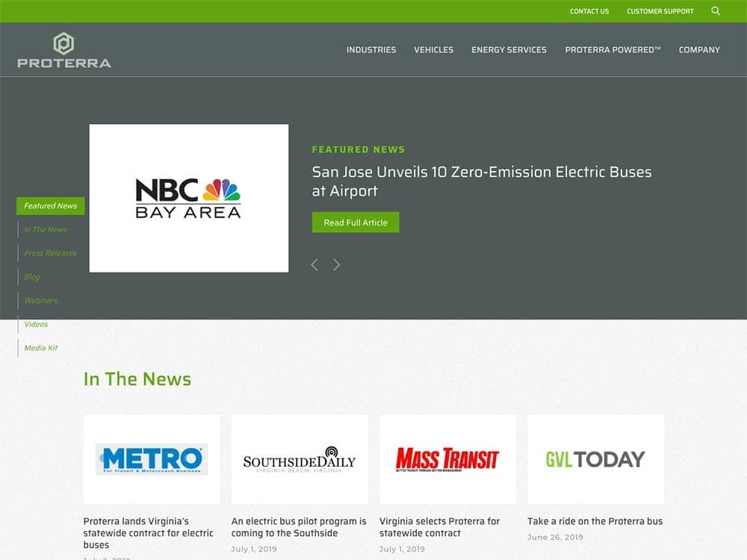Open the Company menu
747x560 pixels.
click(699, 49)
